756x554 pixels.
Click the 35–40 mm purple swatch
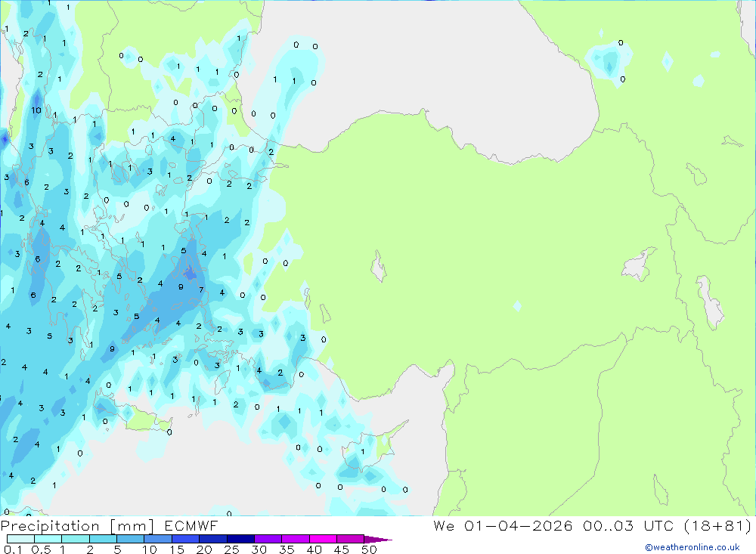coord(296,539)
